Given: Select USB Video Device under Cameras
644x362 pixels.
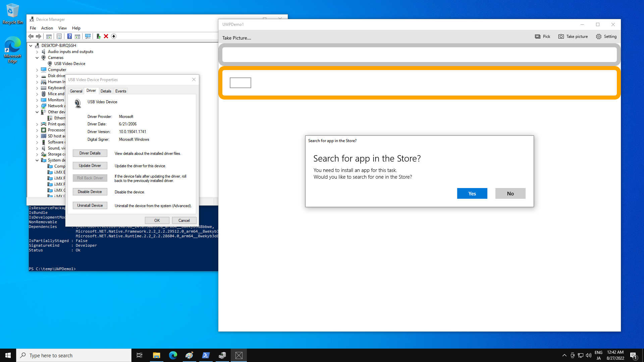Looking at the screenshot, I should pyautogui.click(x=69, y=63).
